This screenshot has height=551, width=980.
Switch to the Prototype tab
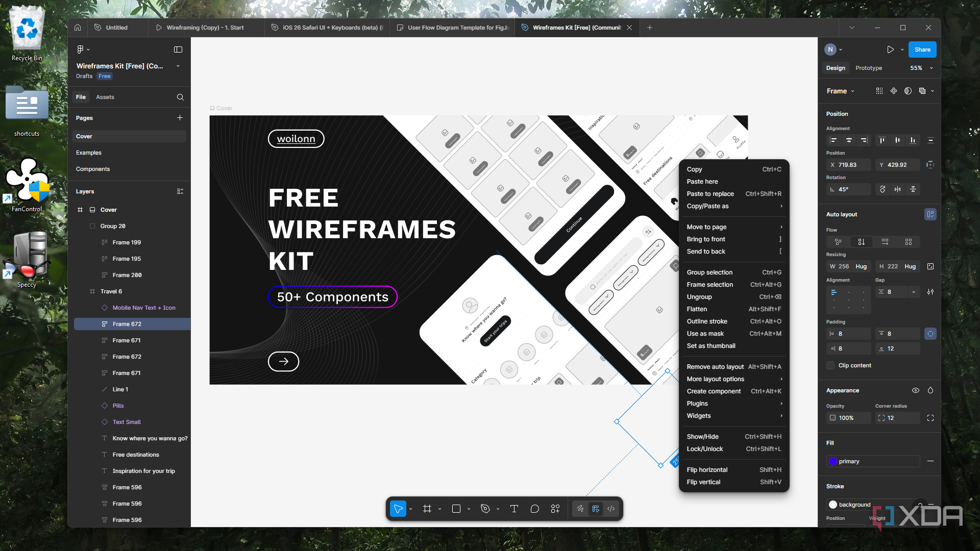click(x=869, y=68)
